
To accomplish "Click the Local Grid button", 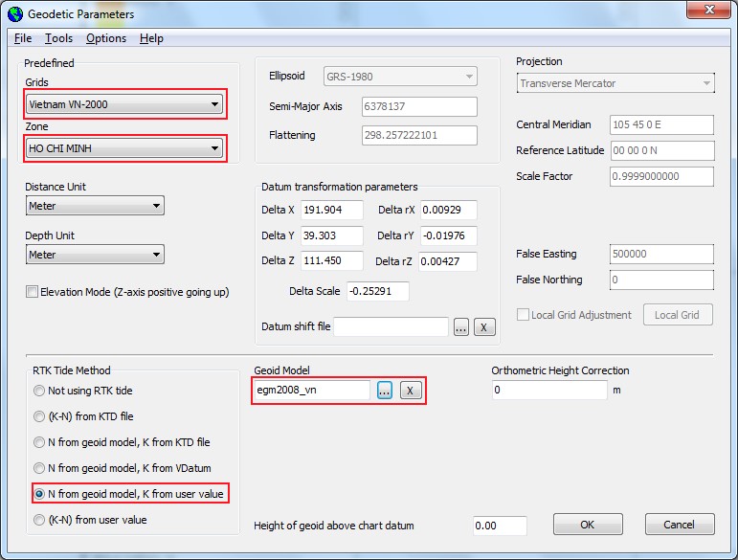I will 678,315.
